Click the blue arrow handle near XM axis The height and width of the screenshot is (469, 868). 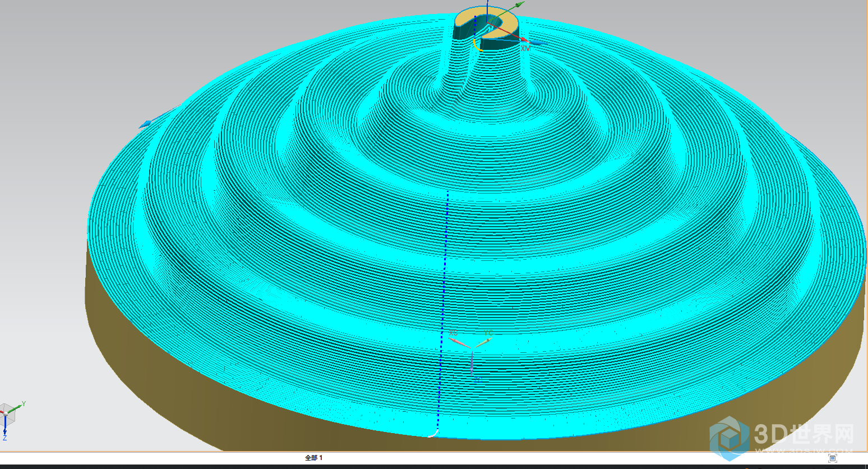(x=538, y=43)
